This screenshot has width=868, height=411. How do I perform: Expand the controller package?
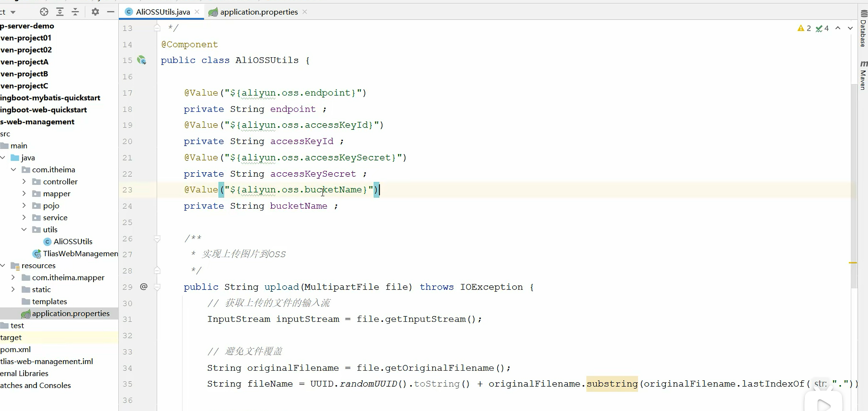pos(24,182)
